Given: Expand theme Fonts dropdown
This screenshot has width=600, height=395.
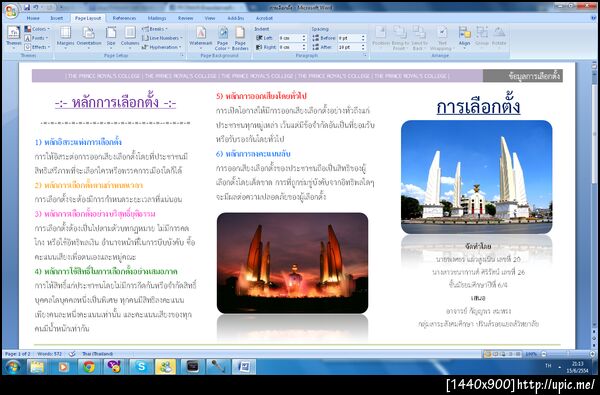Looking at the screenshot, I should [x=36, y=38].
